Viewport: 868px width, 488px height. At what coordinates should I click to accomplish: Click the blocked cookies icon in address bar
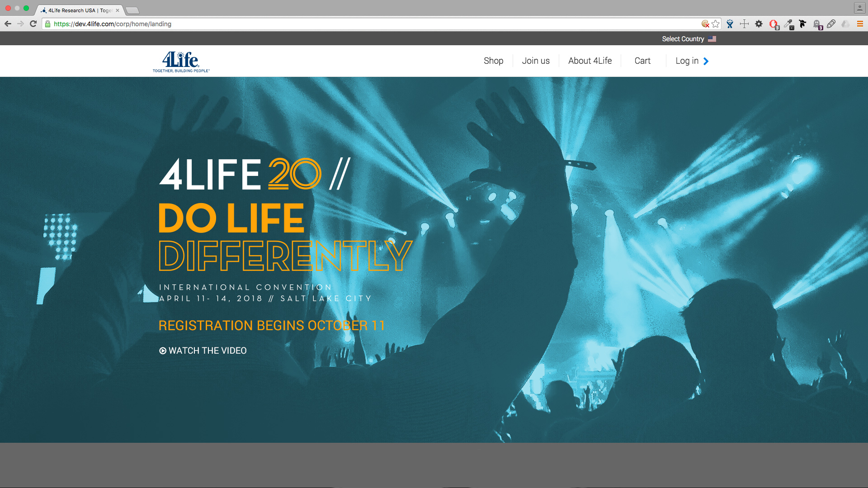tap(705, 24)
